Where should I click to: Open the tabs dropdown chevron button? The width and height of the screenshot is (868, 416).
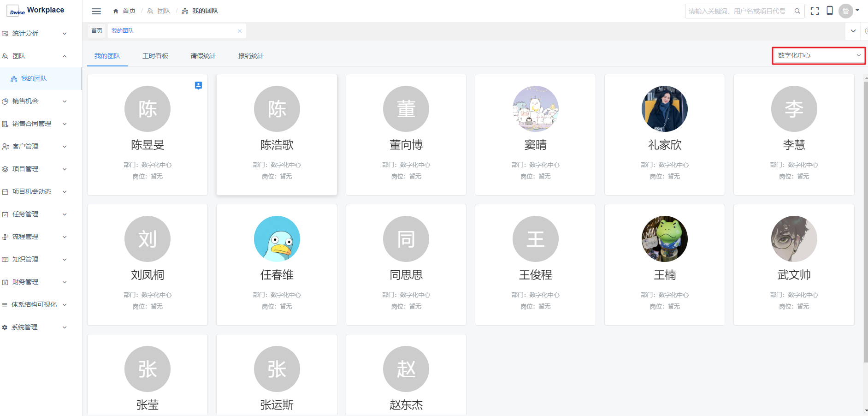coord(853,31)
